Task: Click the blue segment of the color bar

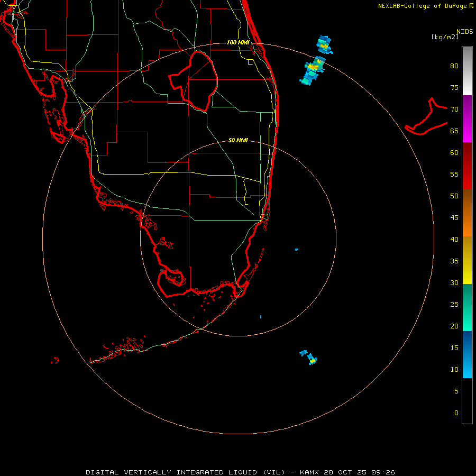Action: (467, 354)
